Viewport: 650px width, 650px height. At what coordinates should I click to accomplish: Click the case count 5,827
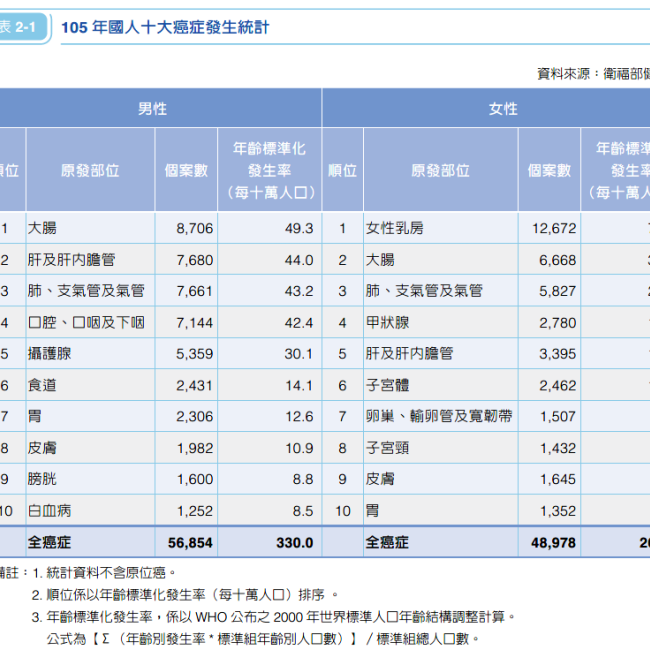click(x=558, y=291)
